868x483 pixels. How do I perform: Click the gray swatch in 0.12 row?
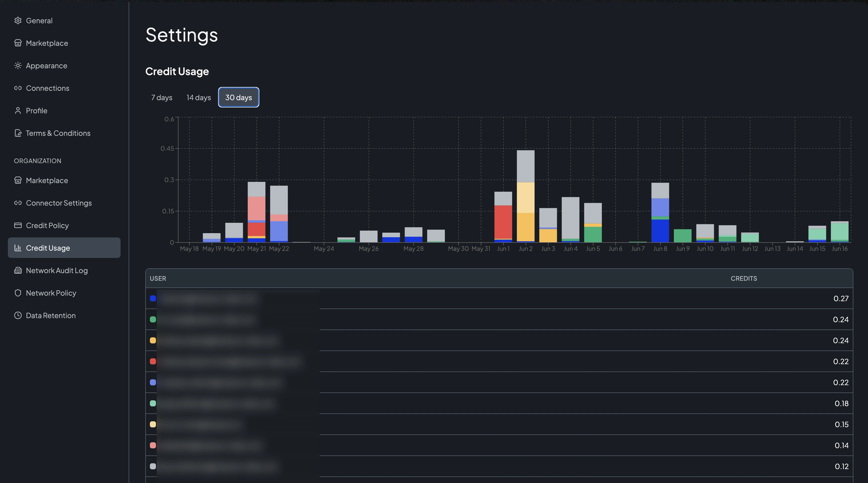[153, 466]
